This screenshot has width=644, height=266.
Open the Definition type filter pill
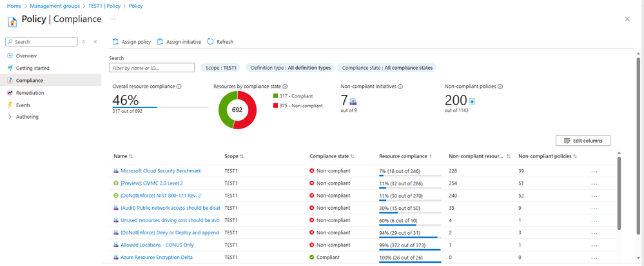(290, 68)
